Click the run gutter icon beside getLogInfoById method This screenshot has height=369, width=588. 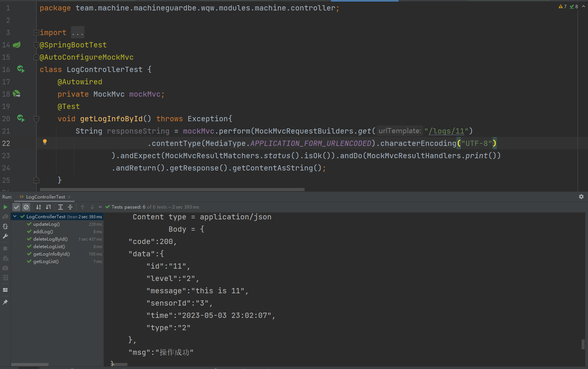click(21, 119)
